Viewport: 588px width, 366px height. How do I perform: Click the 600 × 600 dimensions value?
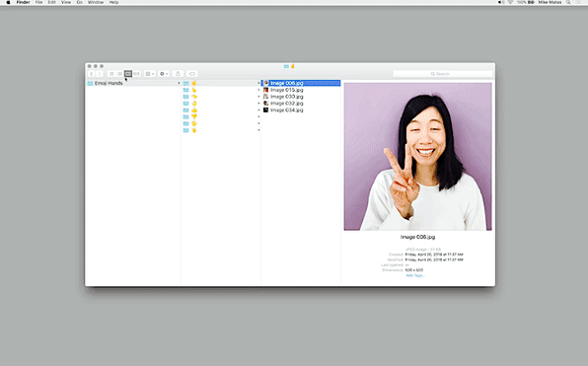(x=414, y=270)
